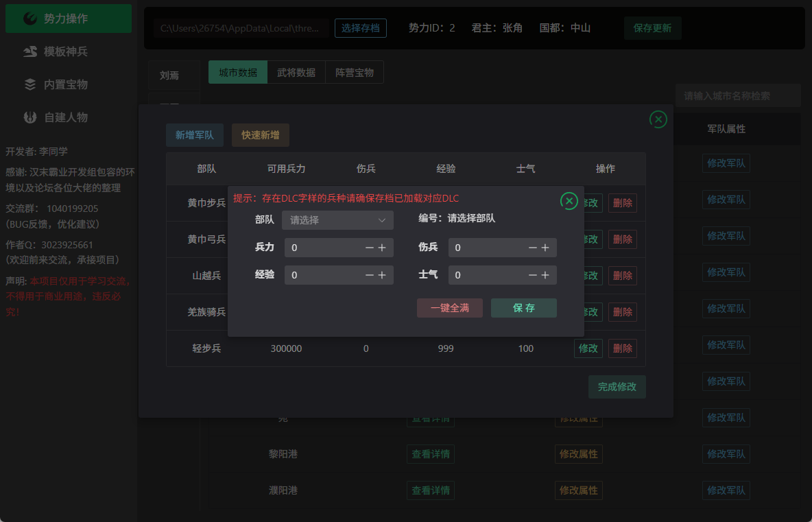Close the troop edit dialog
Image resolution: width=812 pixels, height=522 pixels.
pos(569,201)
